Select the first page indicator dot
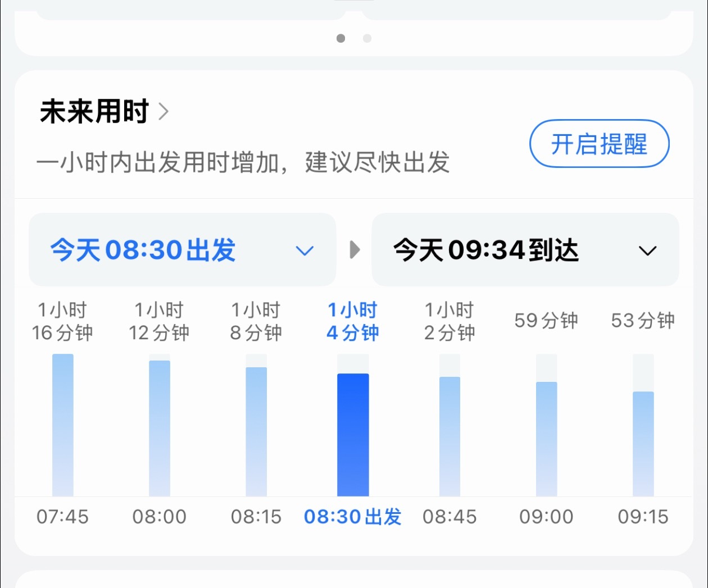 point(341,38)
